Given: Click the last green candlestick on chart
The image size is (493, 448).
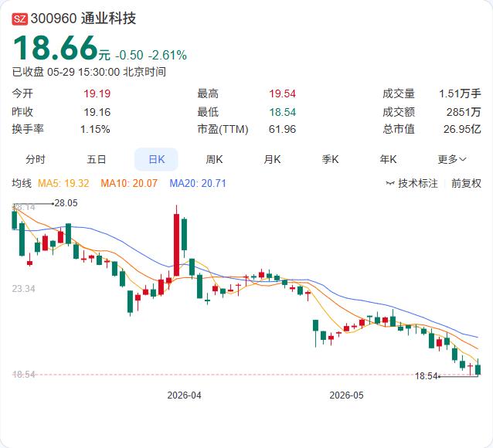Looking at the screenshot, I should (478, 369).
